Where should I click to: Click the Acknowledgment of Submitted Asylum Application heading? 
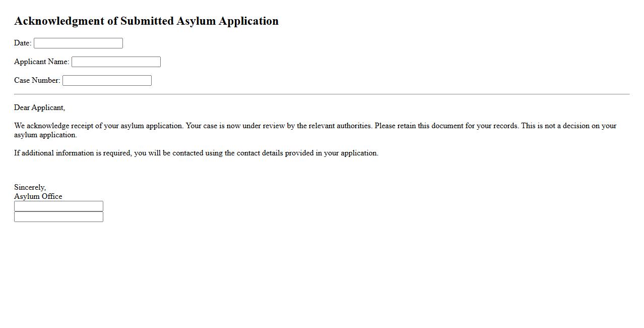pos(146,21)
